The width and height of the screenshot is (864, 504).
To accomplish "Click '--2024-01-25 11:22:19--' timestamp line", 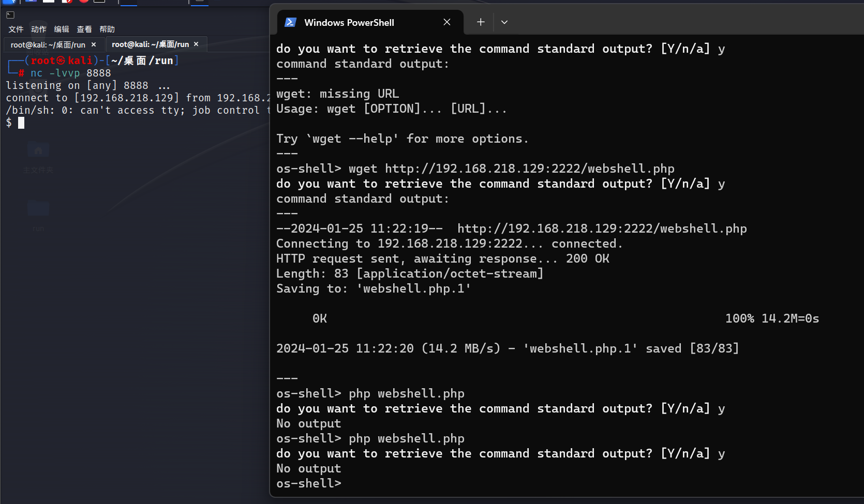I will click(512, 228).
